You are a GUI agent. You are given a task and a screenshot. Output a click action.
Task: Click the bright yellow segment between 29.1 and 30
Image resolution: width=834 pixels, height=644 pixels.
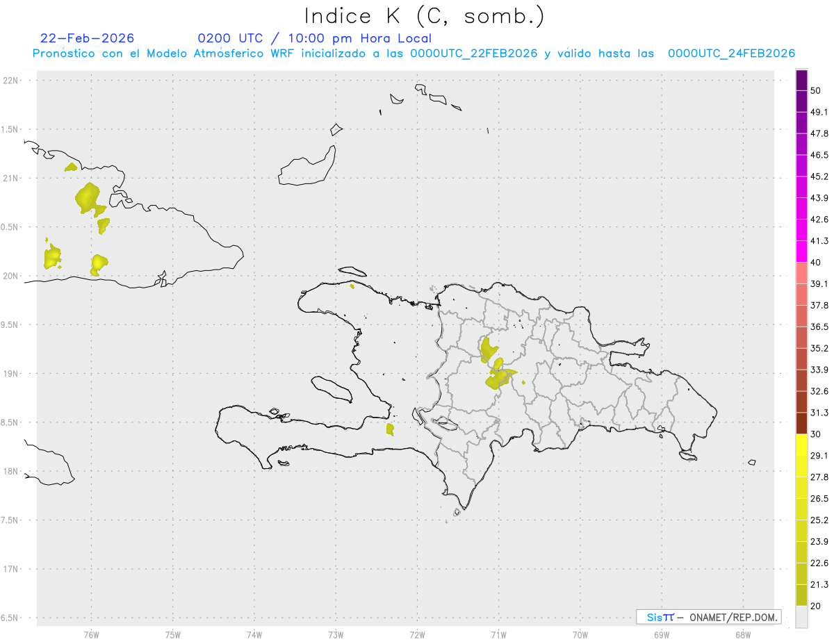(x=801, y=445)
